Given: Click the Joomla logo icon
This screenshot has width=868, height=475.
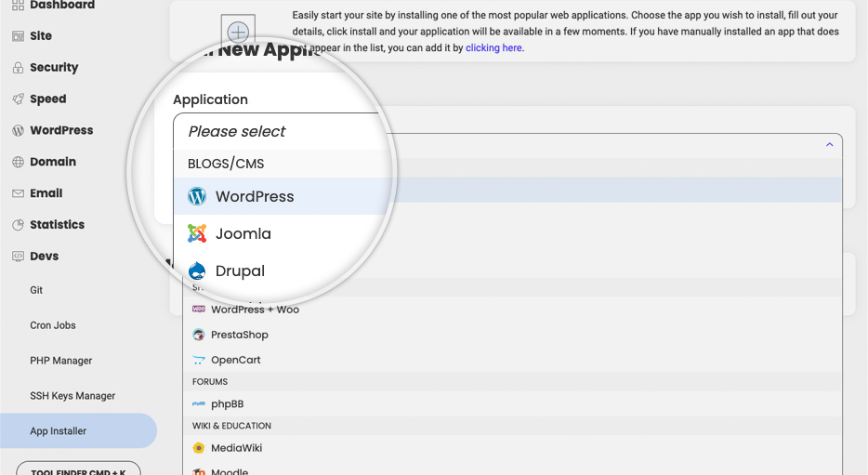Looking at the screenshot, I should tap(196, 233).
